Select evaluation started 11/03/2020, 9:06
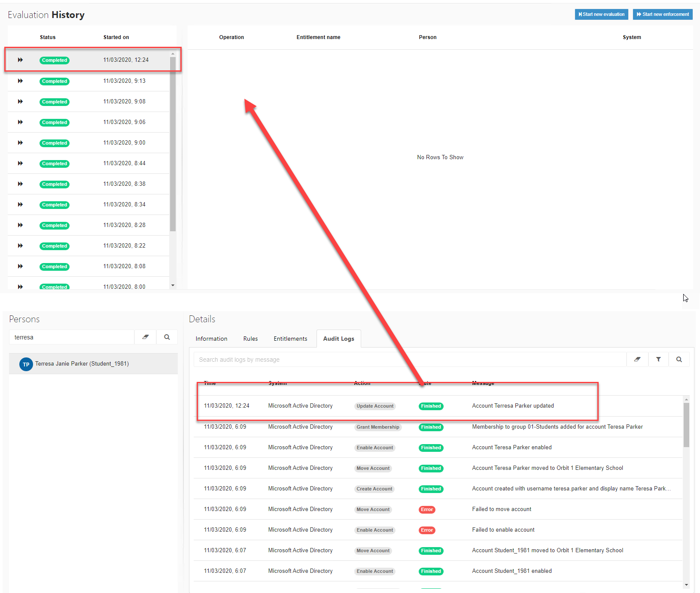This screenshot has height=593, width=700. pos(88,122)
